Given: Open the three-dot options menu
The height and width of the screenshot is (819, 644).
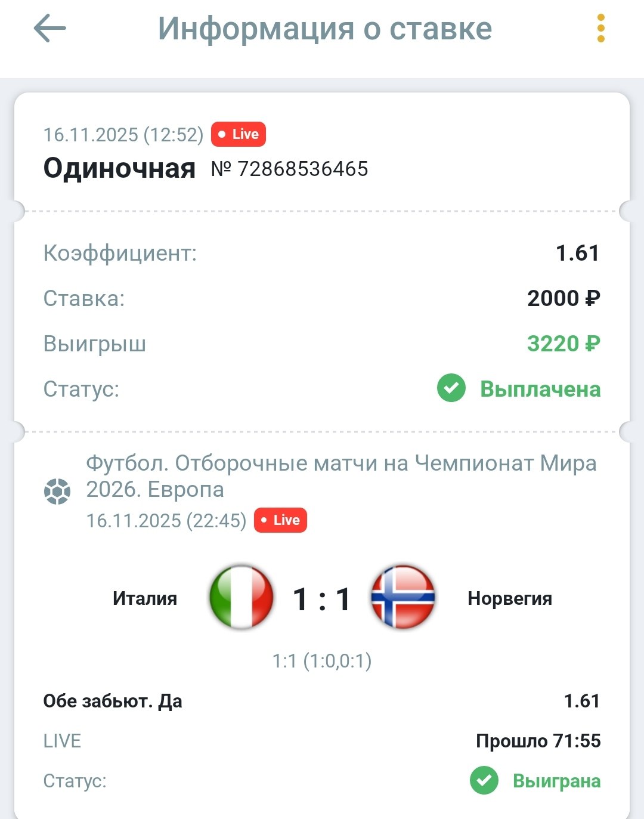Looking at the screenshot, I should click(x=600, y=29).
